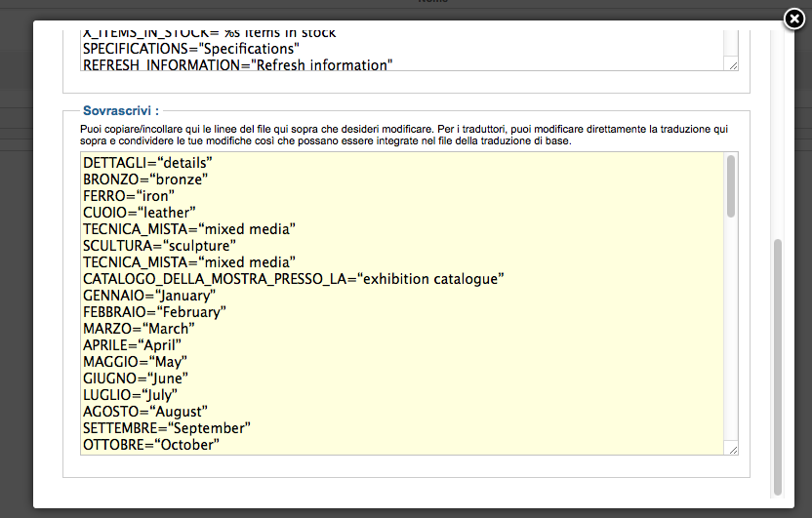Click the BRONZO="bronze" line
Image resolution: width=812 pixels, height=518 pixels.
pyautogui.click(x=145, y=179)
